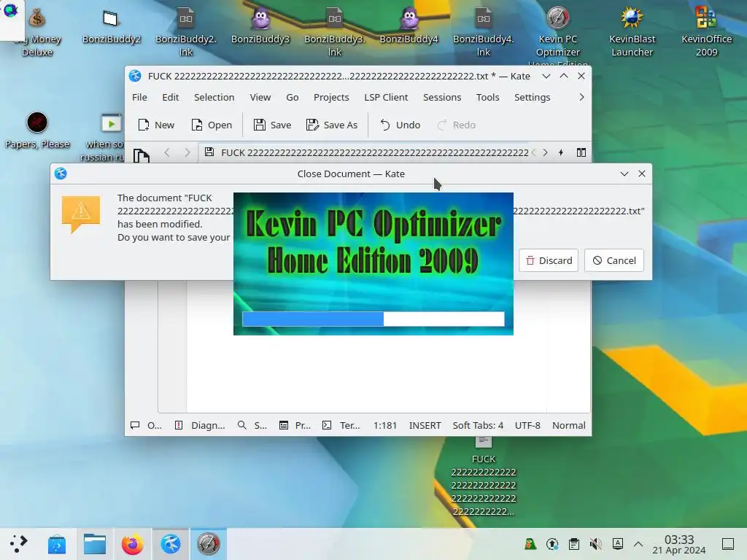Open Normal highlighting mode dropdown
Viewport: 747px width, 560px height.
pos(569,425)
